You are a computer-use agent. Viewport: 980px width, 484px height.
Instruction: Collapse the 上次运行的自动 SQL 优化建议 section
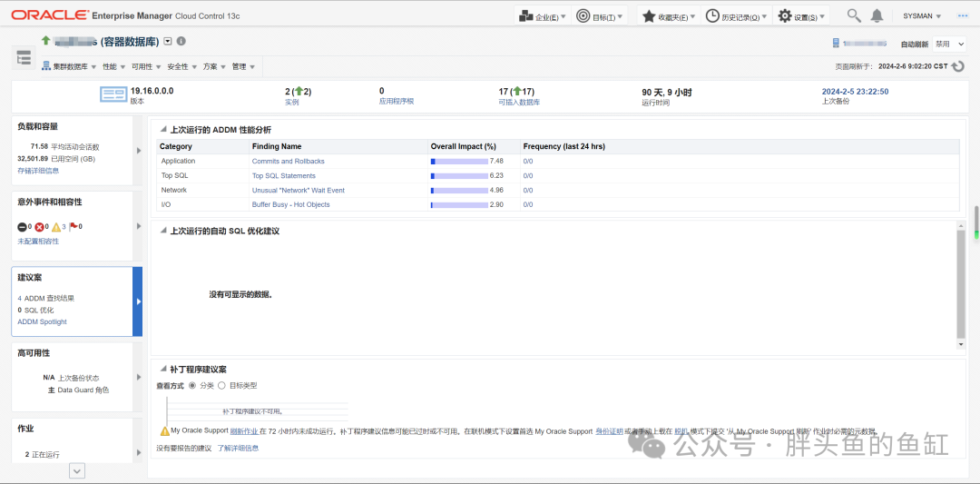[163, 231]
